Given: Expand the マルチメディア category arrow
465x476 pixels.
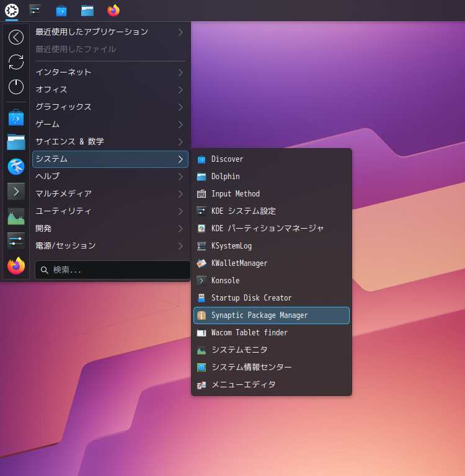Looking at the screenshot, I should click(180, 194).
